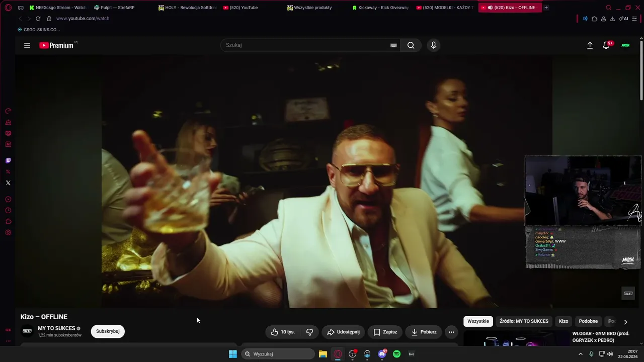Image resolution: width=644 pixels, height=362 pixels.
Task: Open the Opera sidebar three-dot setup
Action: (x=8, y=341)
